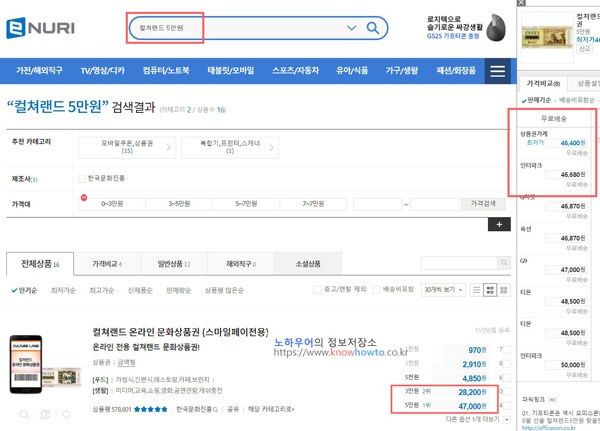Expand 다른 옵션 1개 더보기 arrow
The width and height of the screenshot is (600, 431).
(x=507, y=420)
